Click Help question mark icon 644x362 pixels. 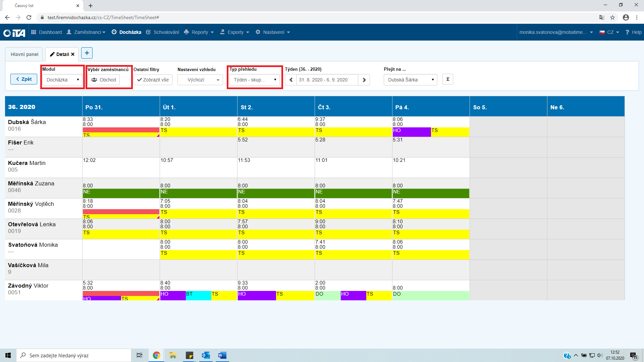[627, 32]
